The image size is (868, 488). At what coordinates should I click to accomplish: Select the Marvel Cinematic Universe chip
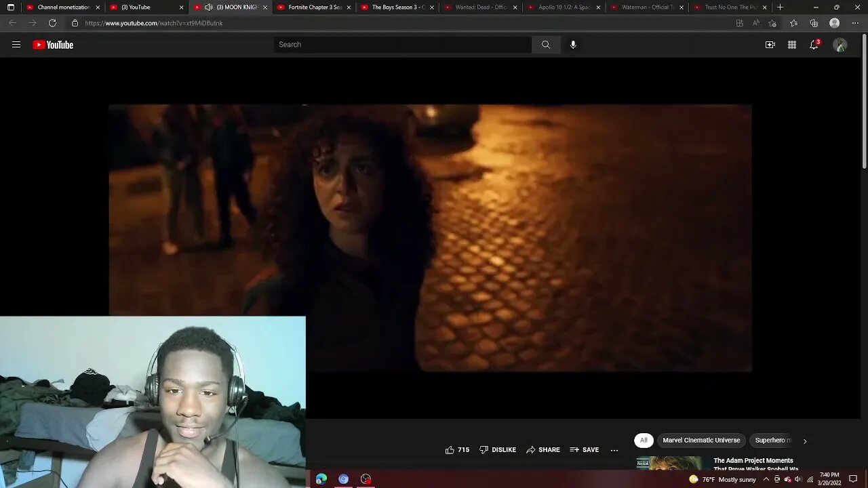(701, 441)
